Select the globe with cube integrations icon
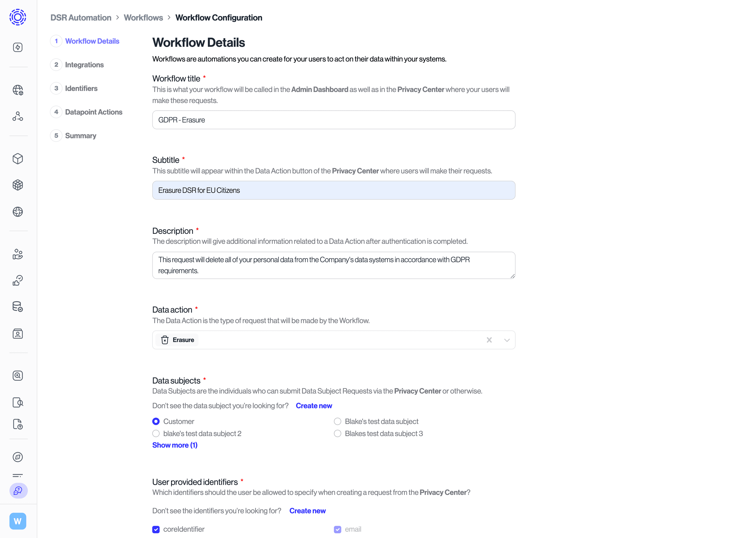756x538 pixels. pos(18,90)
